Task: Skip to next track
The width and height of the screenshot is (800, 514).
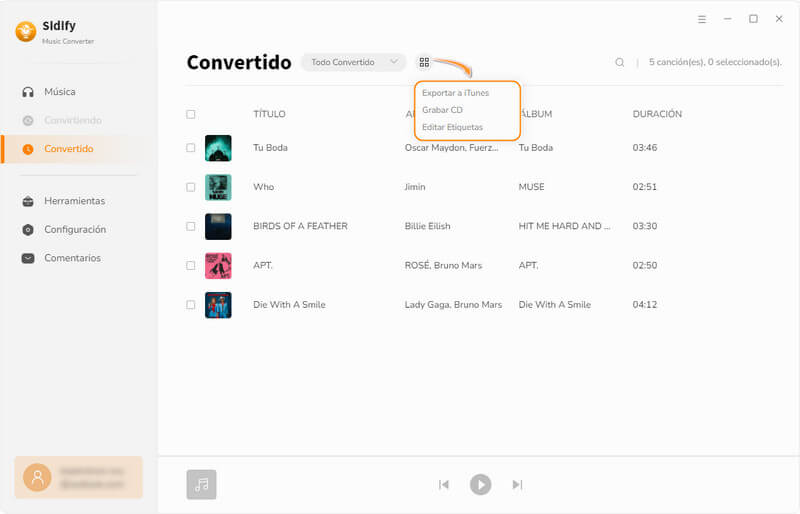Action: [517, 484]
